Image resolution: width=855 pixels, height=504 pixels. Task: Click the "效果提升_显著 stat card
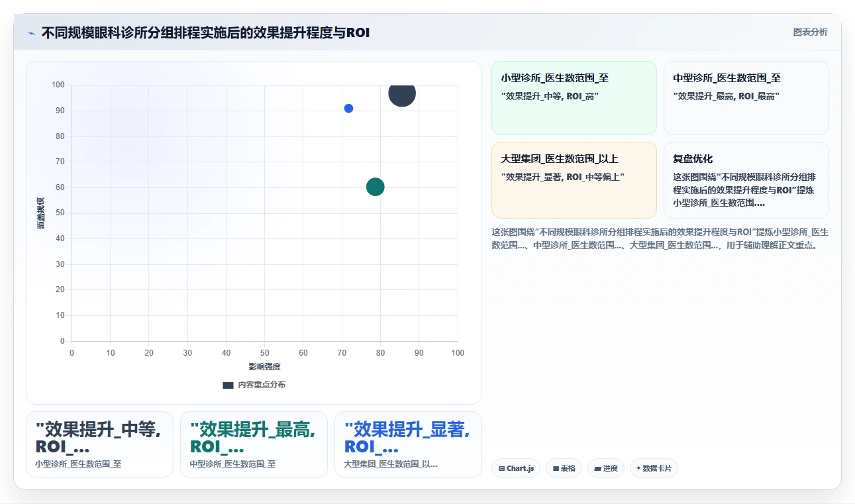[x=408, y=444]
